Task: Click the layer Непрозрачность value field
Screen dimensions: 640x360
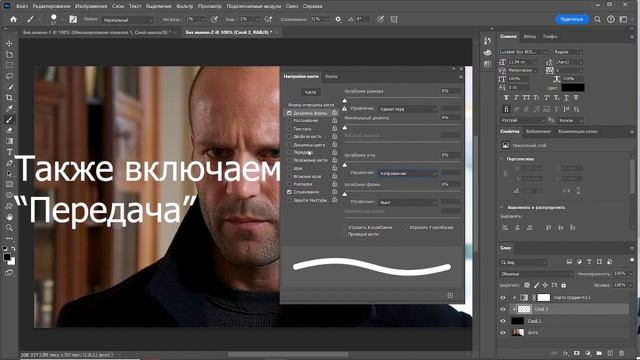Action: (620, 274)
